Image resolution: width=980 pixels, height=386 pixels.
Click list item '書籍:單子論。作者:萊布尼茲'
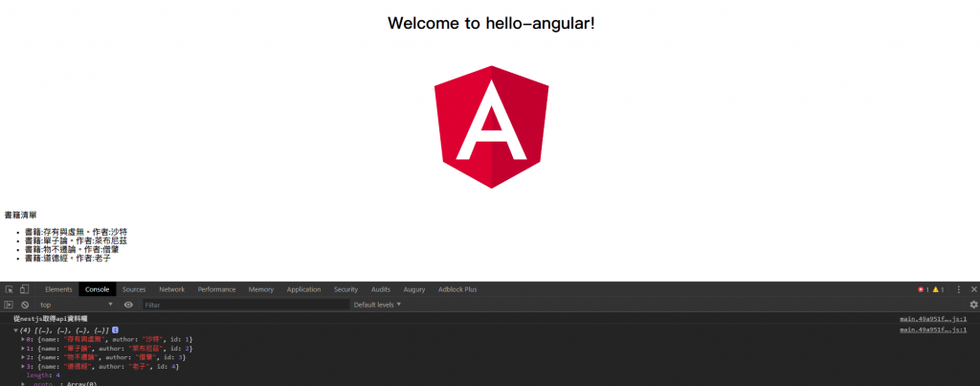[77, 240]
